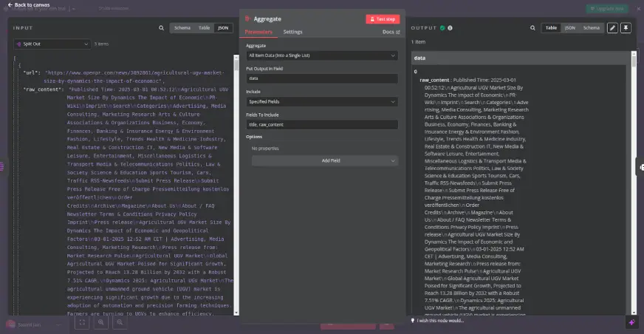Open the Add Field options dropdown
644x334 pixels.
(326, 160)
